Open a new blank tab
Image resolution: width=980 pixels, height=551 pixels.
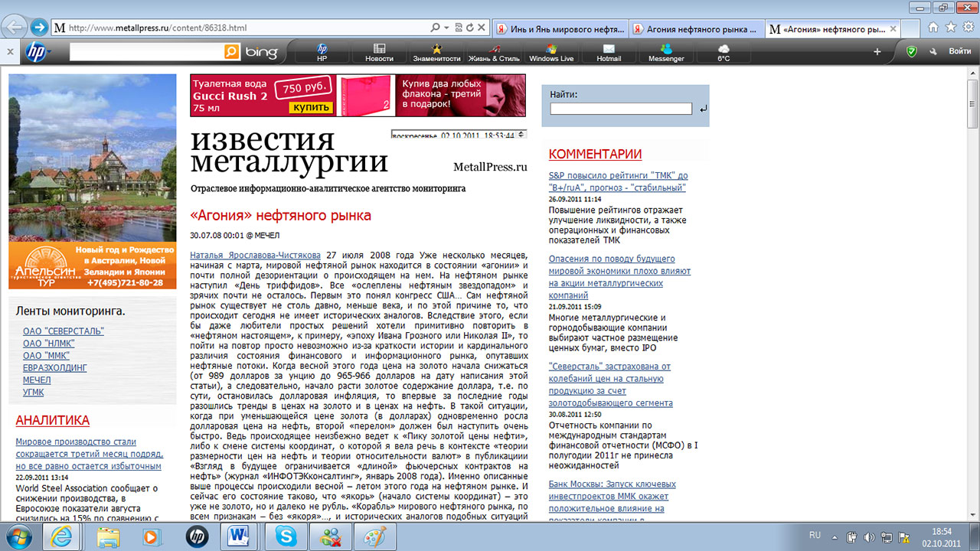point(910,29)
